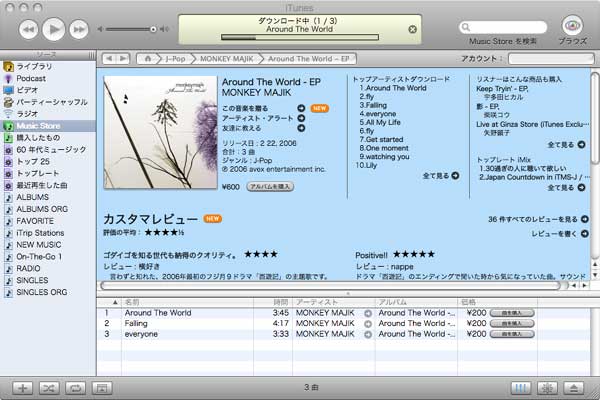Cancel the current download with X icon

click(x=412, y=29)
